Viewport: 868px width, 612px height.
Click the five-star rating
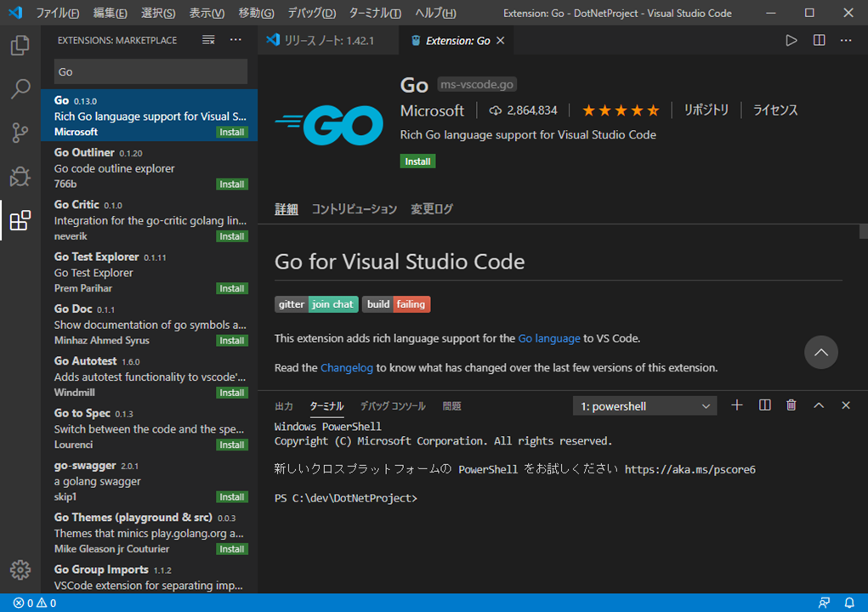click(621, 110)
